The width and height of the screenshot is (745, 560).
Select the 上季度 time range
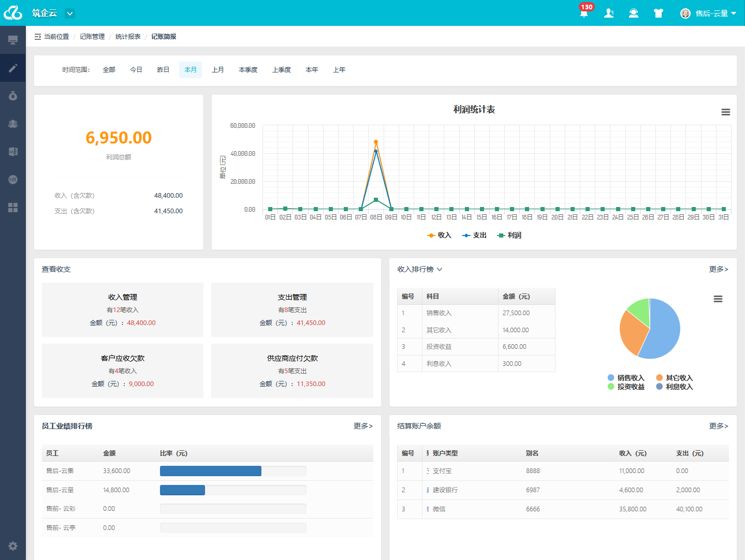(x=282, y=70)
